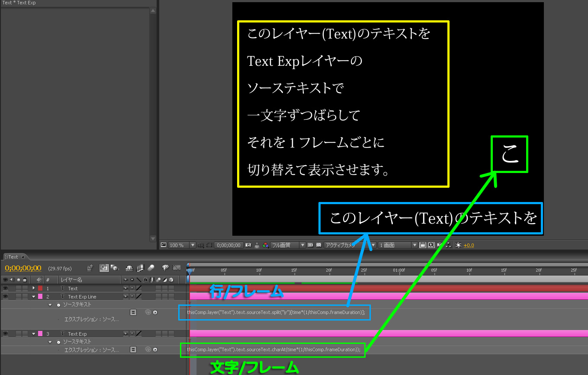Collapse ソーステキスト under Text Exp
Image resolution: width=588 pixels, height=375 pixels.
point(50,342)
